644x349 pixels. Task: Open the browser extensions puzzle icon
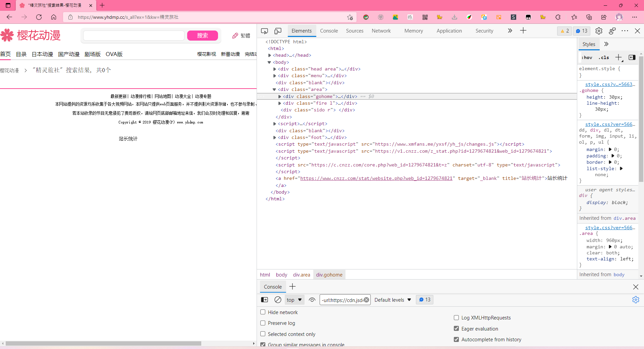pyautogui.click(x=558, y=17)
